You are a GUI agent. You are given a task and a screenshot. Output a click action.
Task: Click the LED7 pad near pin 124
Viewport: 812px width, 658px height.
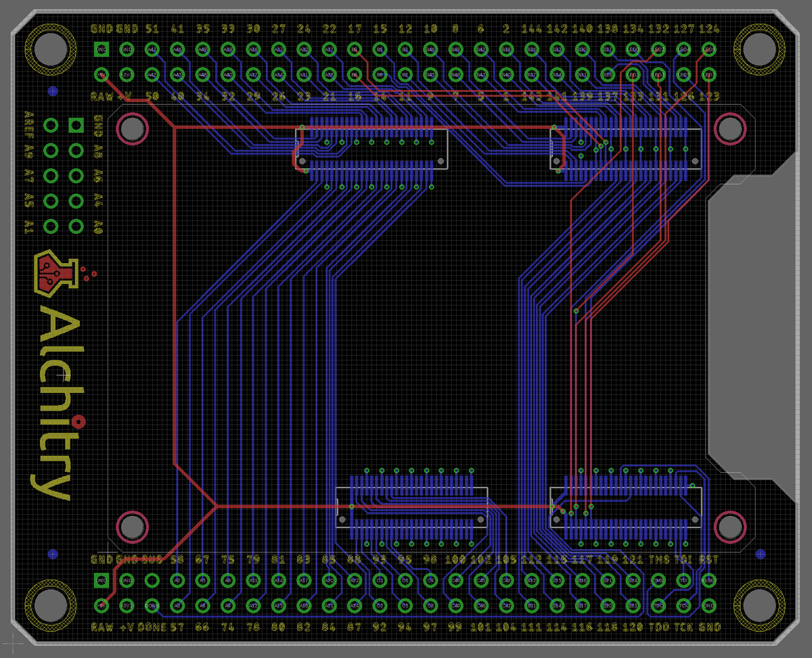pyautogui.click(x=708, y=75)
